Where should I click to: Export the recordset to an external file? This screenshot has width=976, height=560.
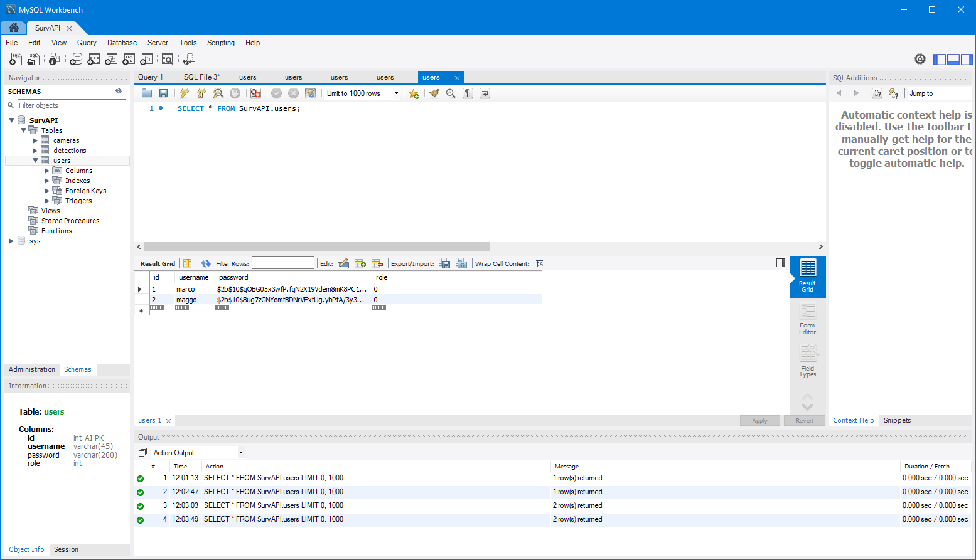(444, 263)
